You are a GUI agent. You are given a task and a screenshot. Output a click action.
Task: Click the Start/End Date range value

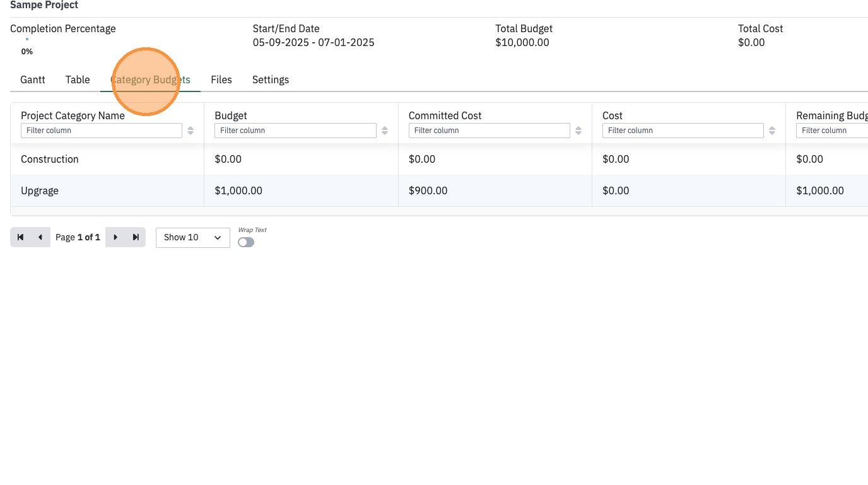(314, 42)
